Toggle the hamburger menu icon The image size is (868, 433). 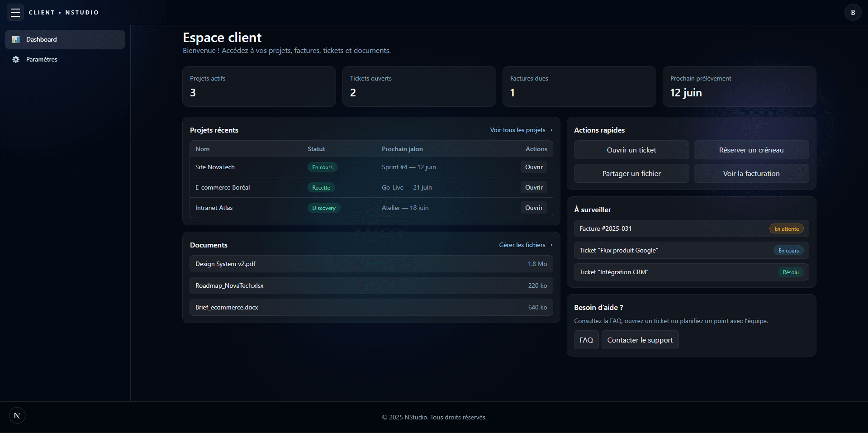pos(15,13)
